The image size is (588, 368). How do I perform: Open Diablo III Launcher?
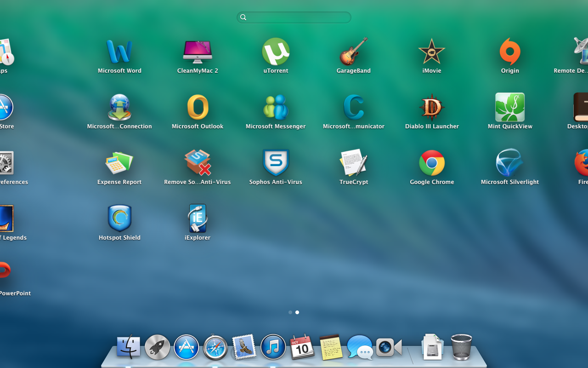pyautogui.click(x=432, y=107)
